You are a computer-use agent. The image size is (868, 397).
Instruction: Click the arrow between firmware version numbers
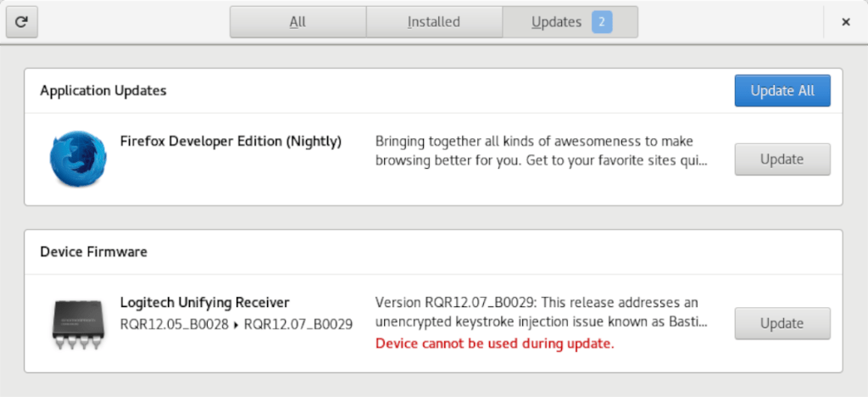click(236, 323)
